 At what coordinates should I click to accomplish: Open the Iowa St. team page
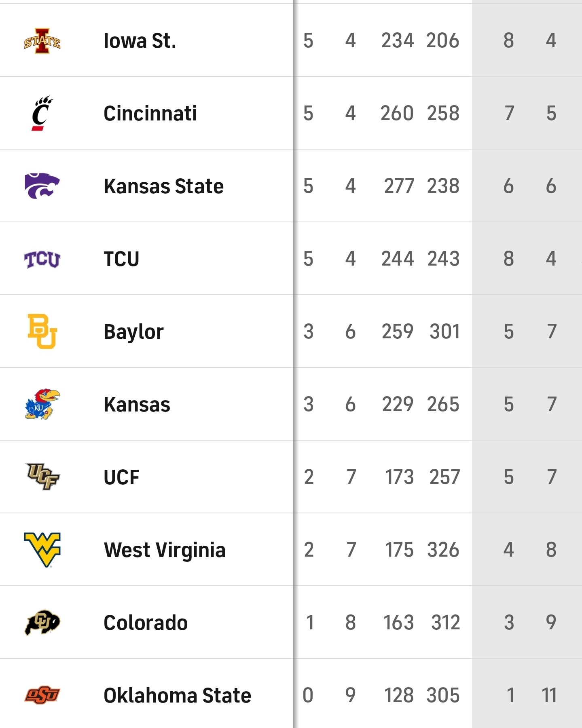click(x=140, y=41)
